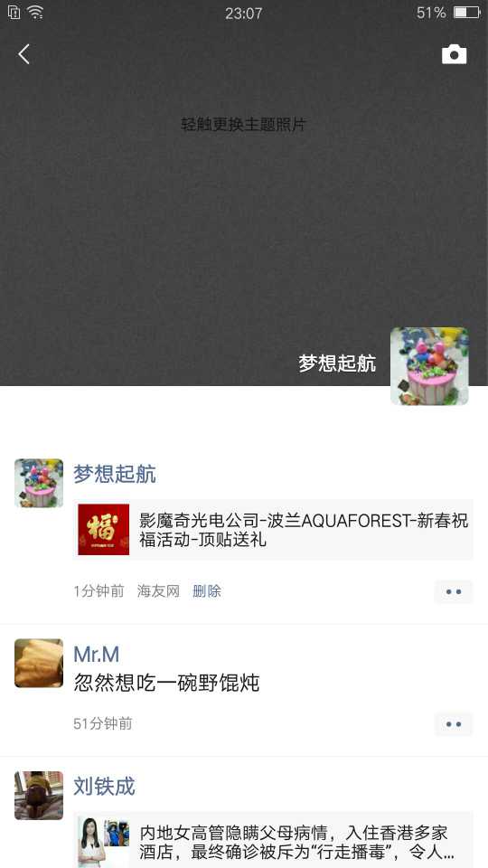
Task: Tap the 刘铁成 username link
Action: [105, 786]
